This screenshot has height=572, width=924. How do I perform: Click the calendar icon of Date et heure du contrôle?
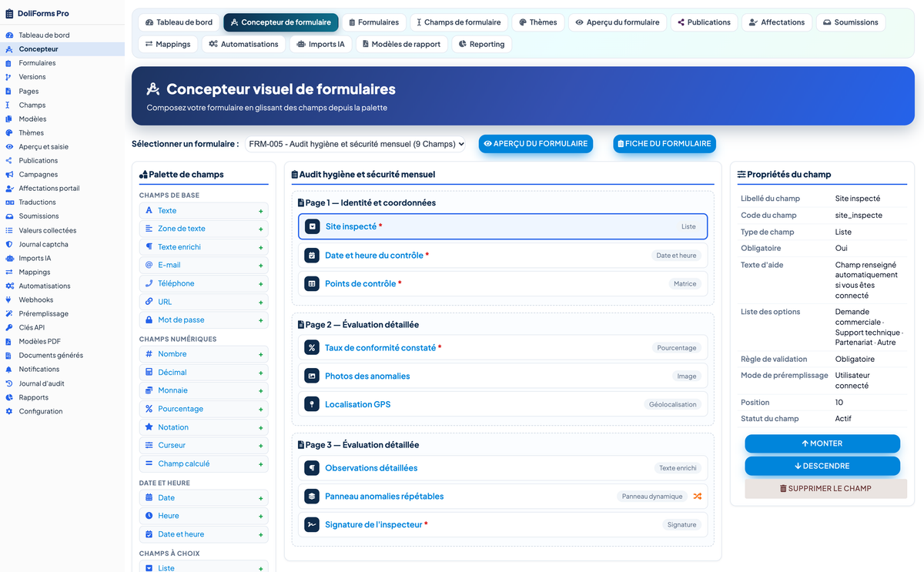click(x=312, y=255)
